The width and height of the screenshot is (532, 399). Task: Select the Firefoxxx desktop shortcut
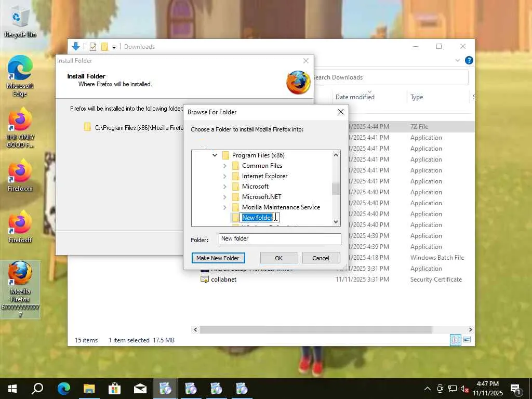pyautogui.click(x=20, y=176)
